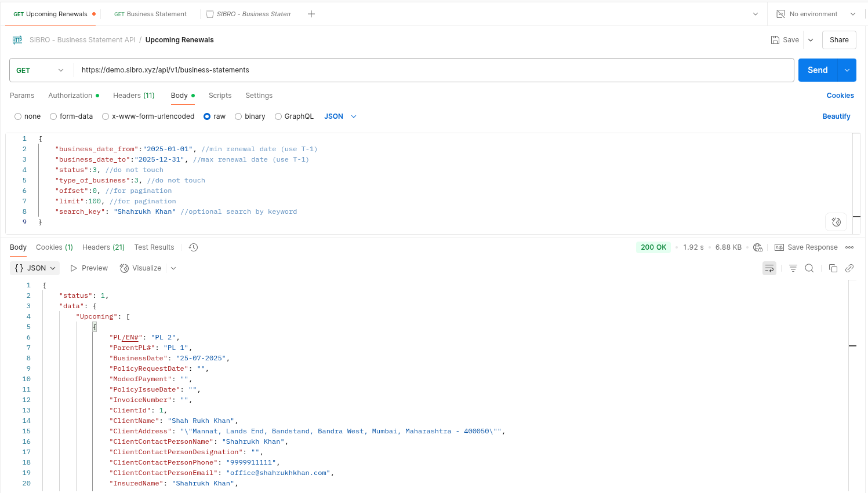Click the filter response icon
The width and height of the screenshot is (868, 493).
(x=793, y=268)
